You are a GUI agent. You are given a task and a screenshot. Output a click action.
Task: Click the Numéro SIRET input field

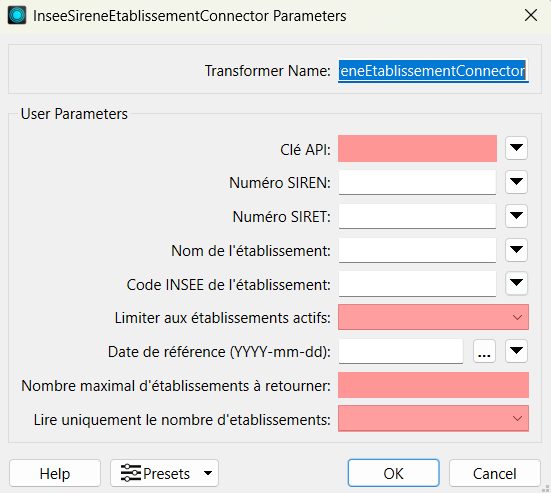click(417, 216)
